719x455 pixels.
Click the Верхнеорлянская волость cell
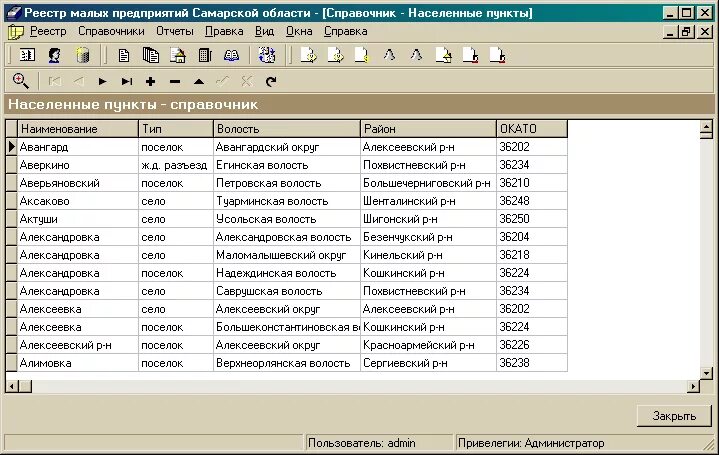(287, 363)
